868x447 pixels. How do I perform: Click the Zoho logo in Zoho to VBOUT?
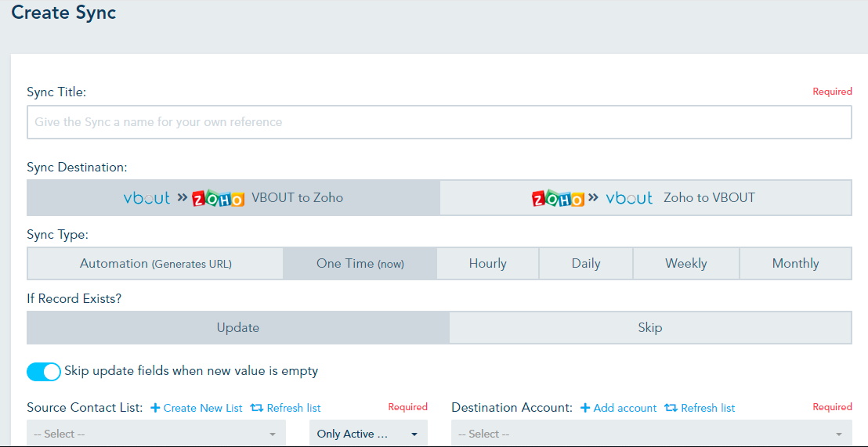[x=558, y=198]
